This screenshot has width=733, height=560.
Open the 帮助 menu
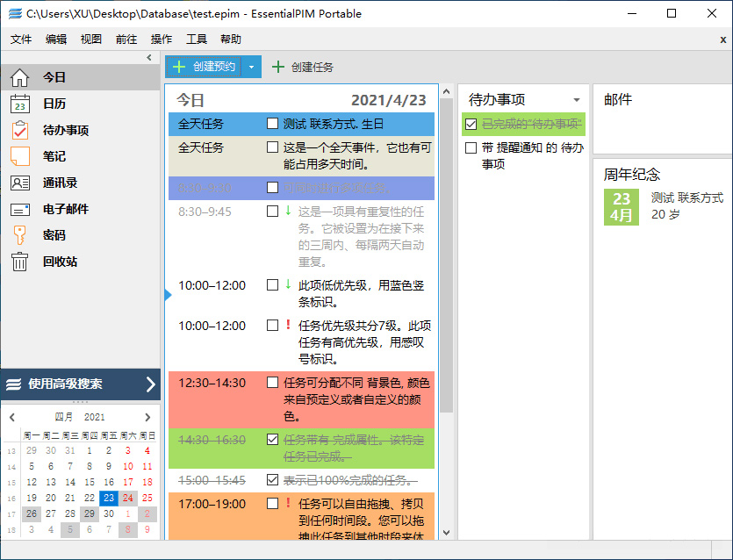(231, 39)
